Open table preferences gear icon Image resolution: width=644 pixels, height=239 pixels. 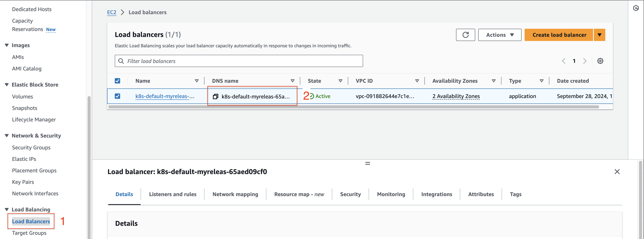(x=600, y=61)
